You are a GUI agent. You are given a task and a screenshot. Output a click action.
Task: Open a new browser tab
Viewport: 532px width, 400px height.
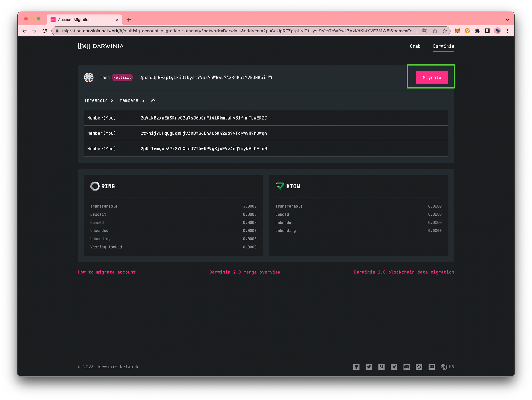tap(129, 20)
